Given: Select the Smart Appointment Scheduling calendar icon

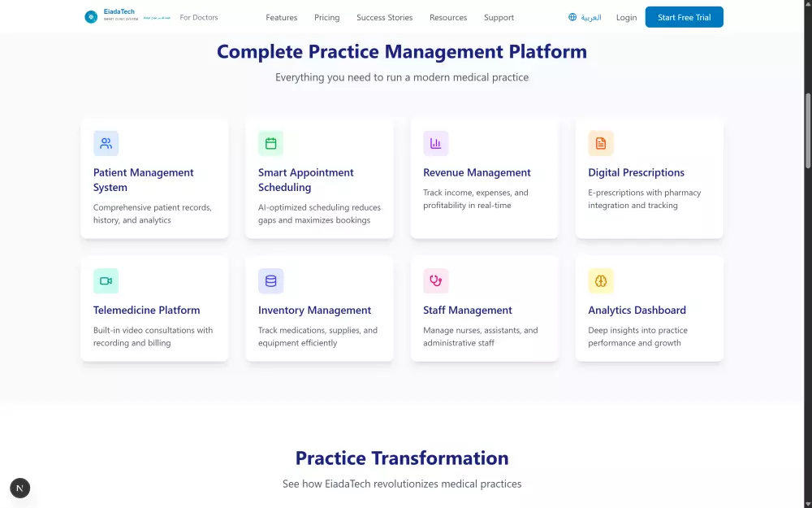Looking at the screenshot, I should click(x=270, y=143).
